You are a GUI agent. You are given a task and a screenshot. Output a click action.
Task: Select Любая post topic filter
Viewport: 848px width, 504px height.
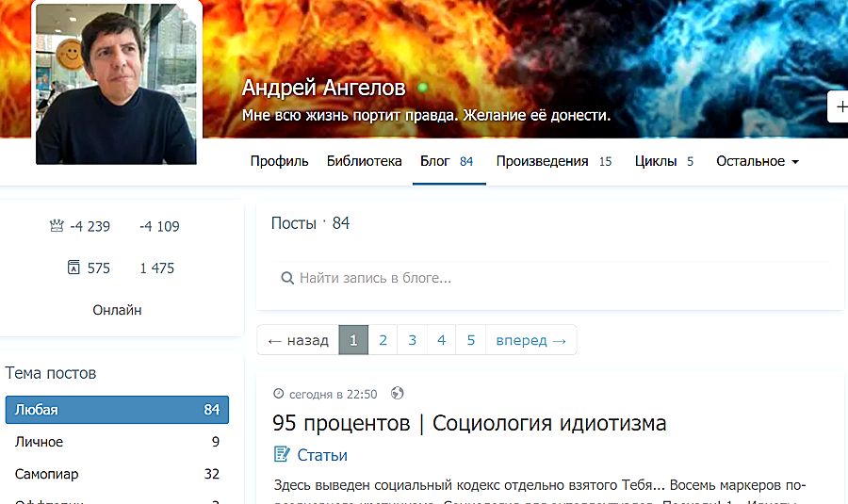[117, 410]
